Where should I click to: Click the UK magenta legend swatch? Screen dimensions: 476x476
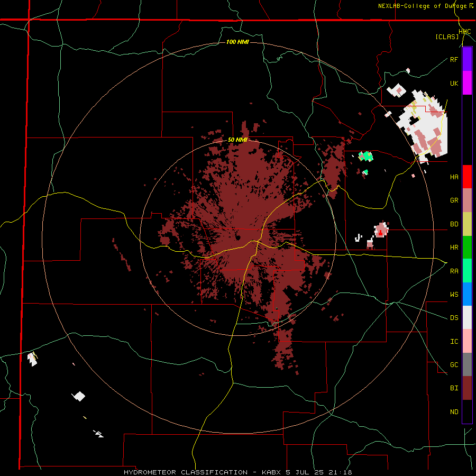click(467, 83)
